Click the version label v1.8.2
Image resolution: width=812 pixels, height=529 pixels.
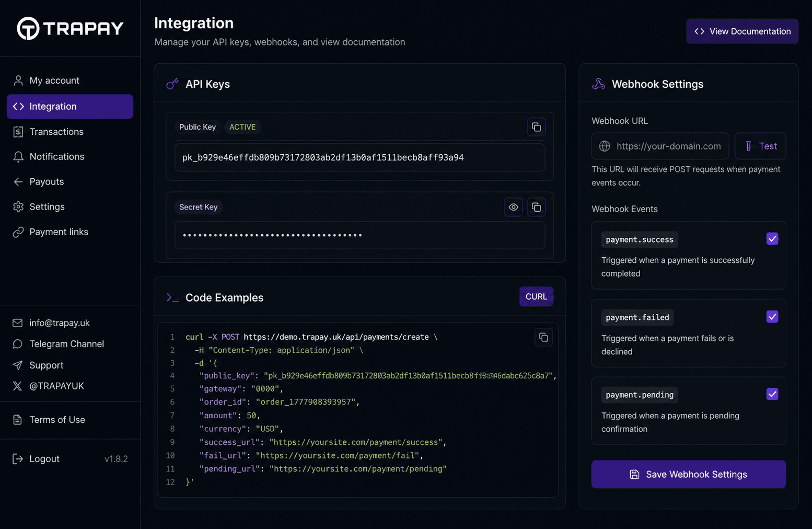pos(116,459)
